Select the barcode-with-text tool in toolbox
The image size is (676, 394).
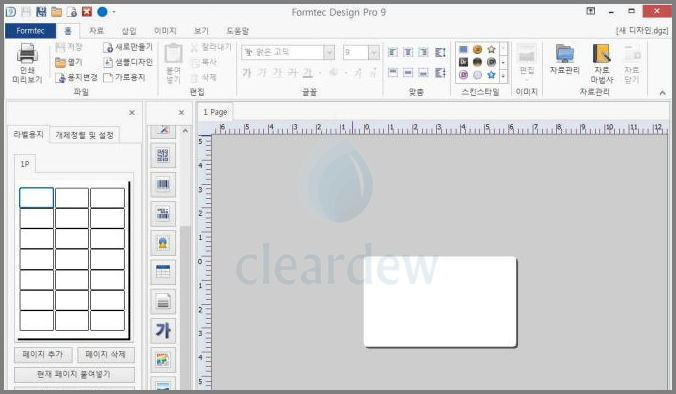click(x=163, y=214)
